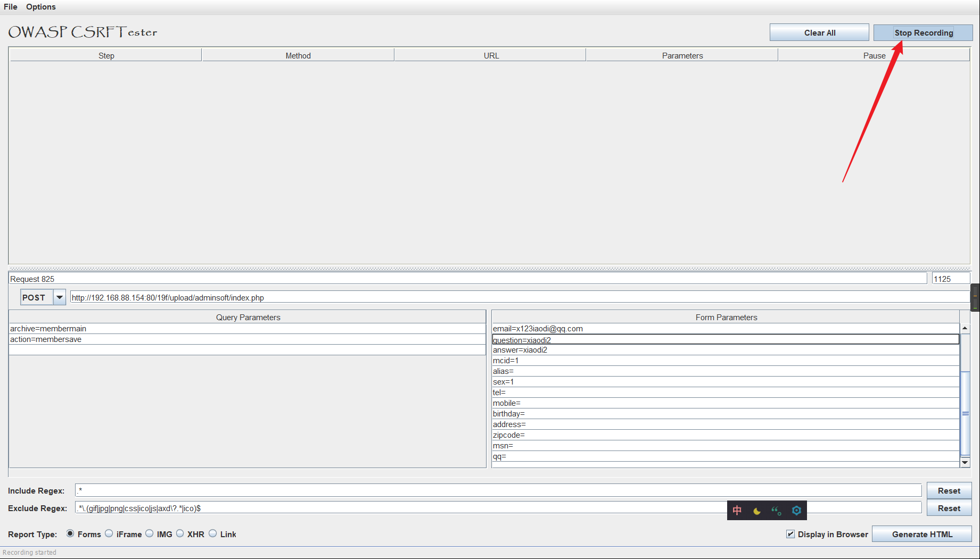Switch punctuation mode via quotes icon
The height and width of the screenshot is (559, 980).
click(x=777, y=510)
